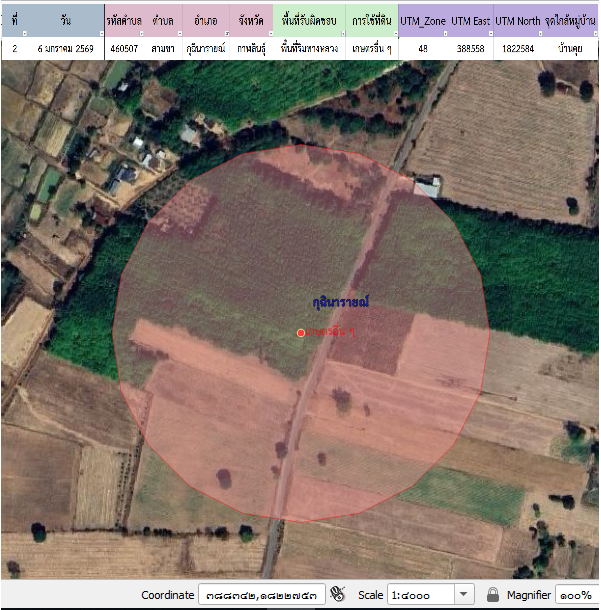
Task: Select the UTM_Zone column header
Action: point(422,20)
